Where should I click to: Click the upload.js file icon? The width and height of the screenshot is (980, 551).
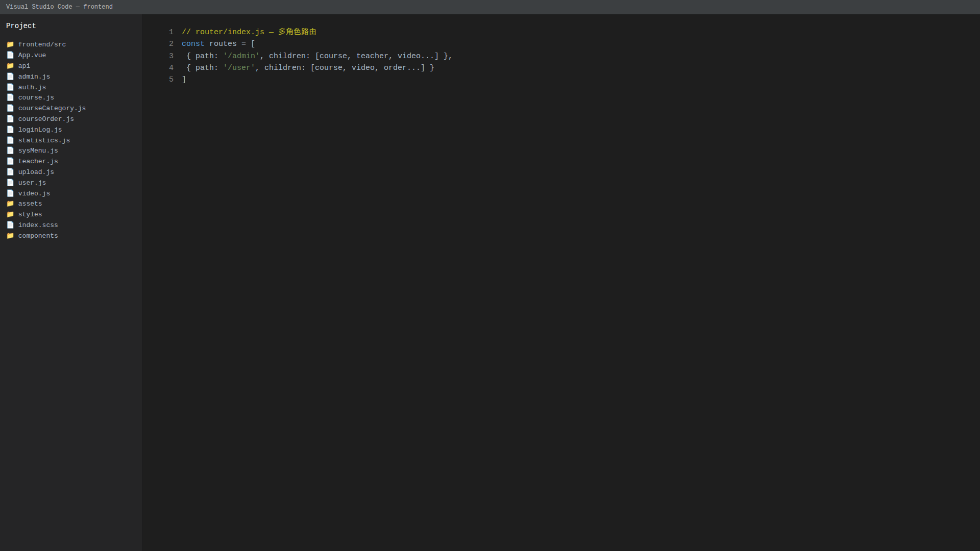point(10,172)
